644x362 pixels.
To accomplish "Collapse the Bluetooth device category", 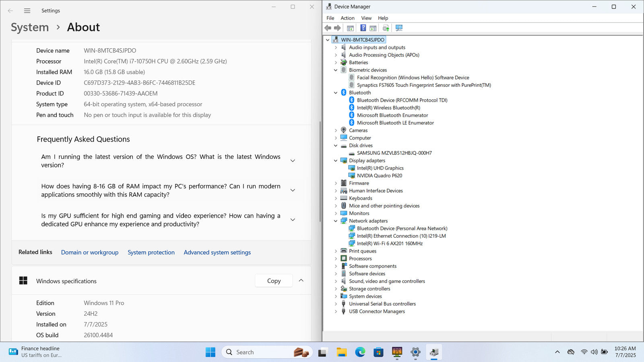I will click(x=336, y=93).
